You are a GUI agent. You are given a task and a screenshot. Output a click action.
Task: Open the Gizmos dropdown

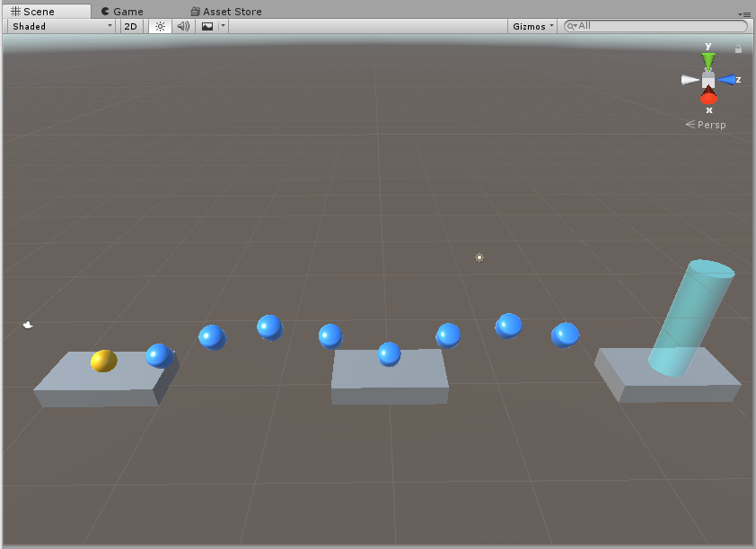pos(532,27)
